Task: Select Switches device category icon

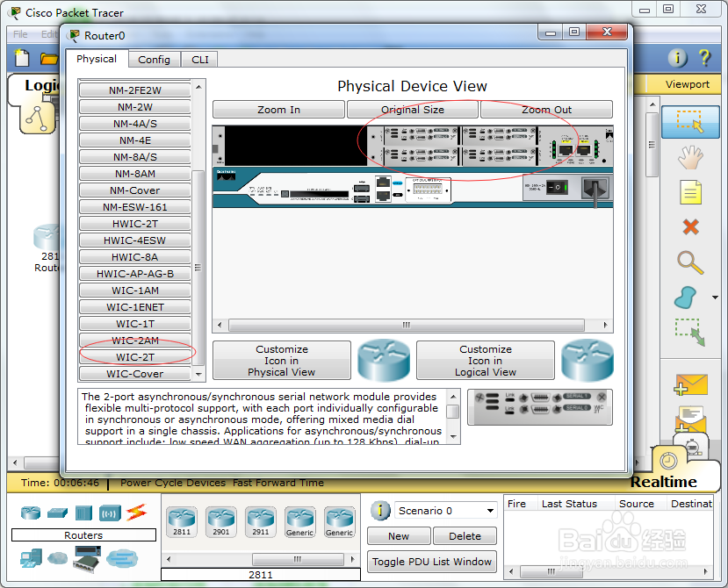Action: point(57,513)
